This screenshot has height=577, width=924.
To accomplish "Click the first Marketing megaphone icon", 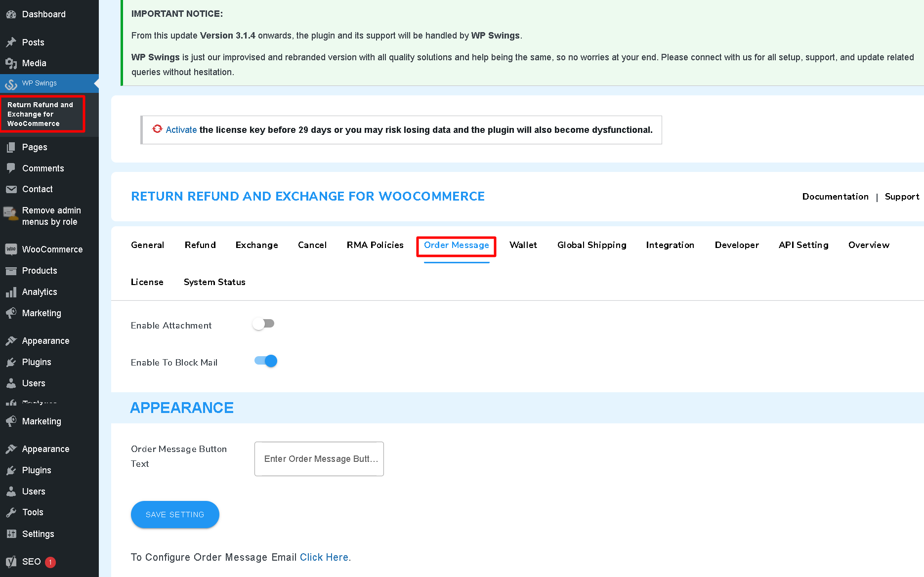I will click(x=11, y=313).
